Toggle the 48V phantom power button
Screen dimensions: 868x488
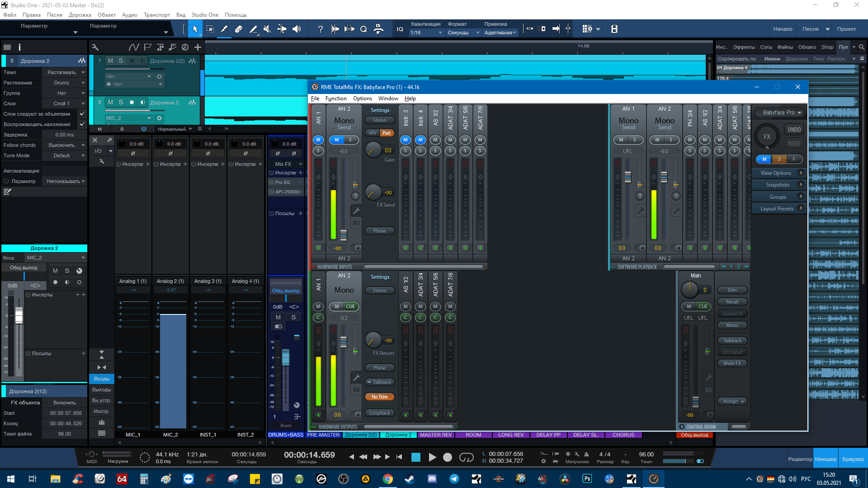(x=372, y=133)
